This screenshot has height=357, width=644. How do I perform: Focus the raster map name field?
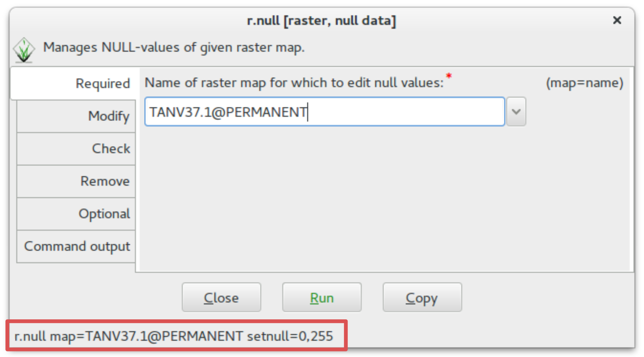325,112
